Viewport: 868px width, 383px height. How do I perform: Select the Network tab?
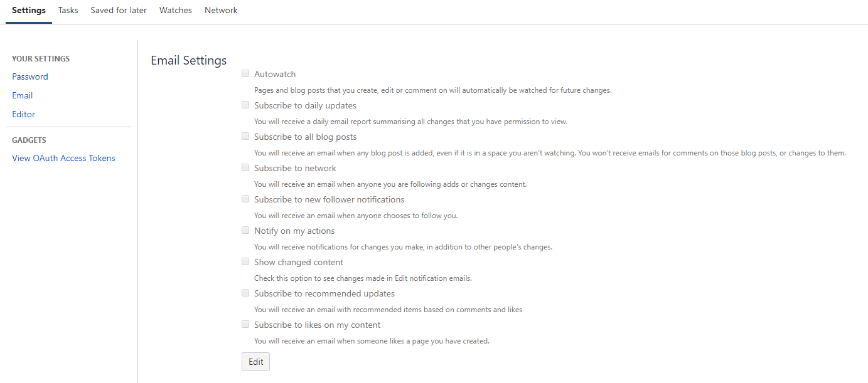click(221, 11)
